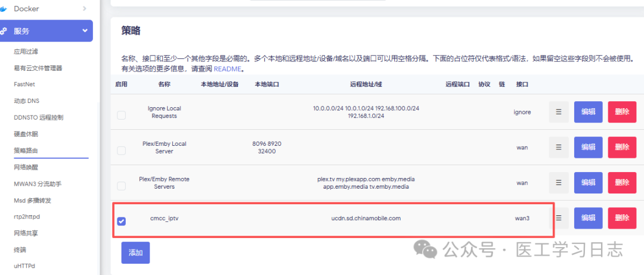Enable the Plex/Emby Local Server checkbox
644x275 pixels.
tap(122, 151)
